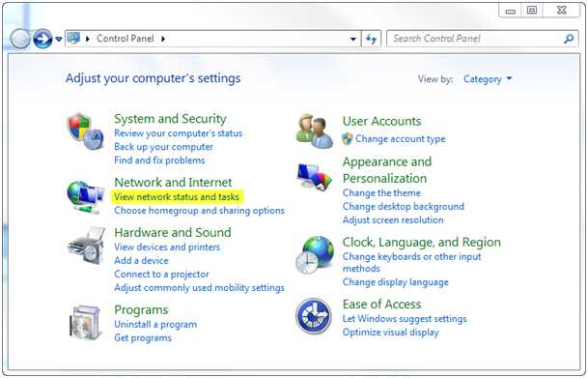Select the Get programs link

coord(143,337)
